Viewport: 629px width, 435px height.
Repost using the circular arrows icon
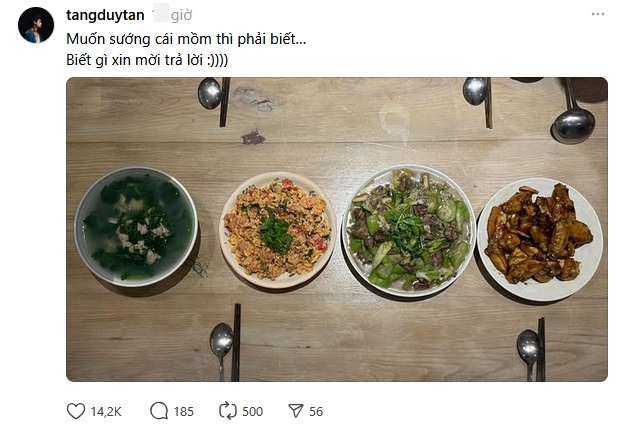pyautogui.click(x=227, y=411)
